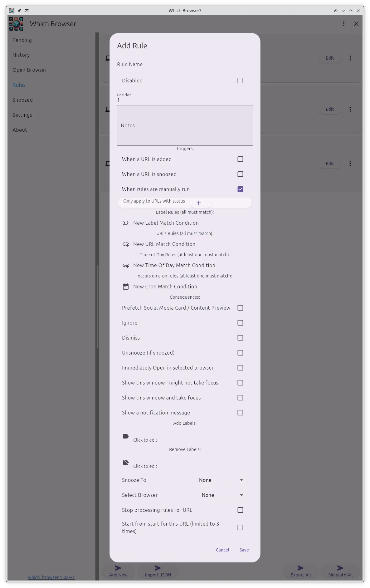This screenshot has height=588, width=370.
Task: Click the Cancel button
Action: tap(222, 550)
